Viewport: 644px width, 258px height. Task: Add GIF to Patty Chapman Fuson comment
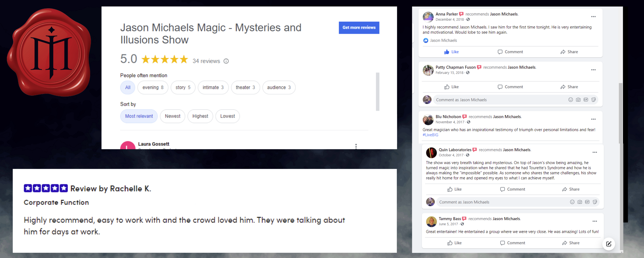pos(586,100)
